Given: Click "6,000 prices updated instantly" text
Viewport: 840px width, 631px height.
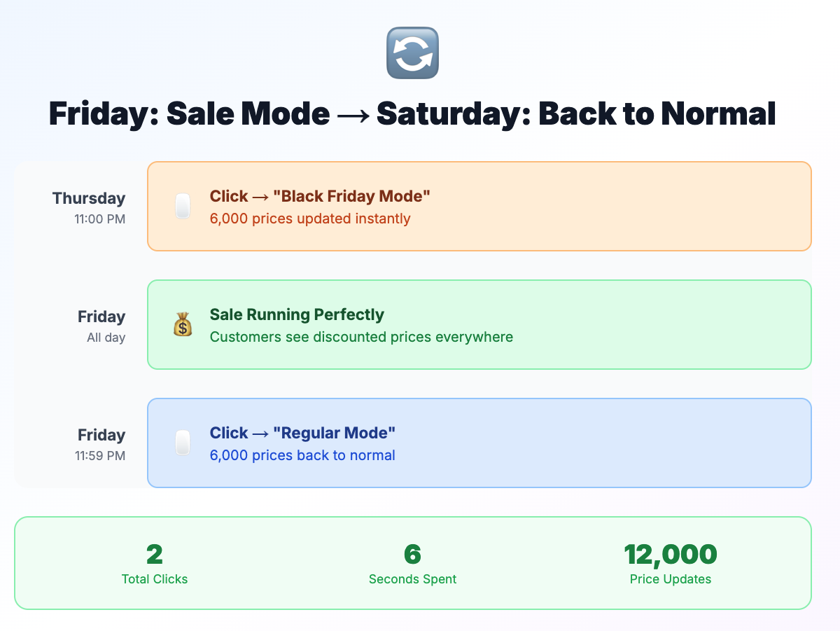Looking at the screenshot, I should pos(310,219).
